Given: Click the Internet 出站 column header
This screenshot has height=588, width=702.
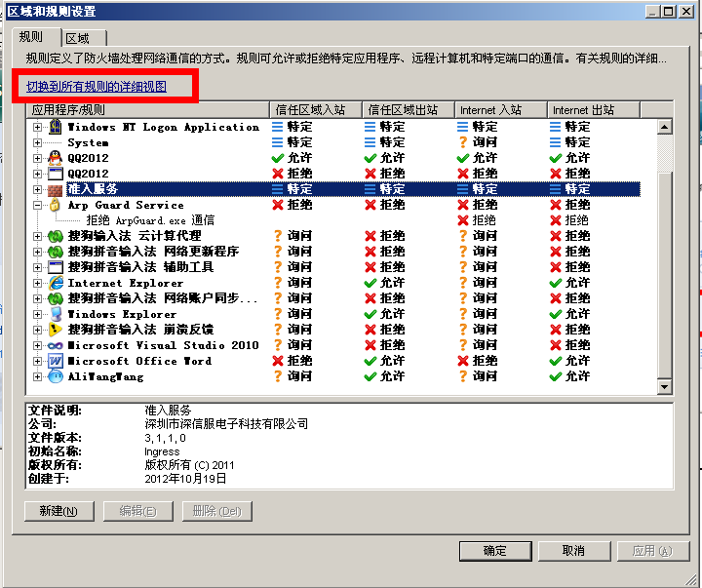Looking at the screenshot, I should pyautogui.click(x=594, y=110).
